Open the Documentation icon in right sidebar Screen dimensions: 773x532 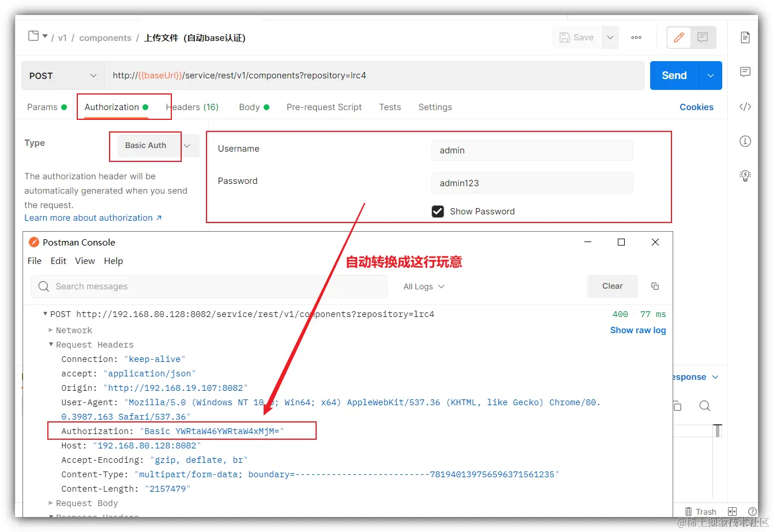point(745,37)
